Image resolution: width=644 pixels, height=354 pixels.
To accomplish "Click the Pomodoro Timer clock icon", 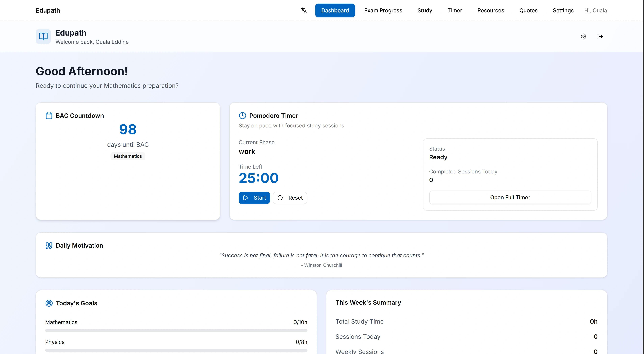I will coord(242,116).
